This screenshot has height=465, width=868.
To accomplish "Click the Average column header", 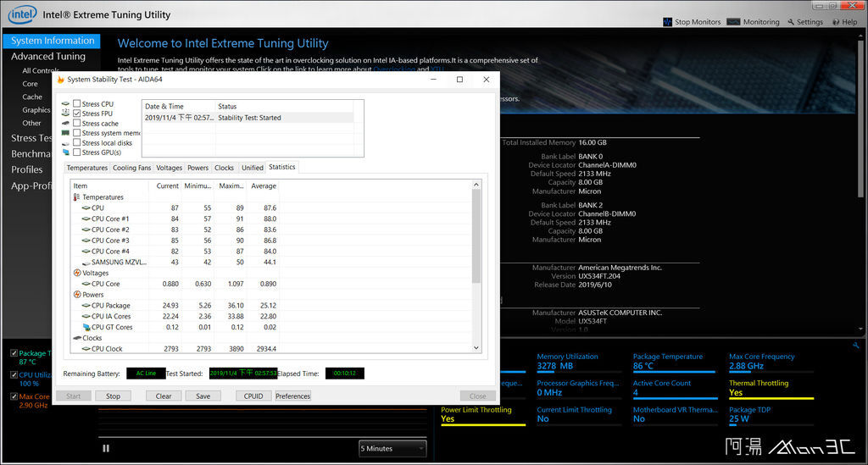I will click(x=264, y=185).
